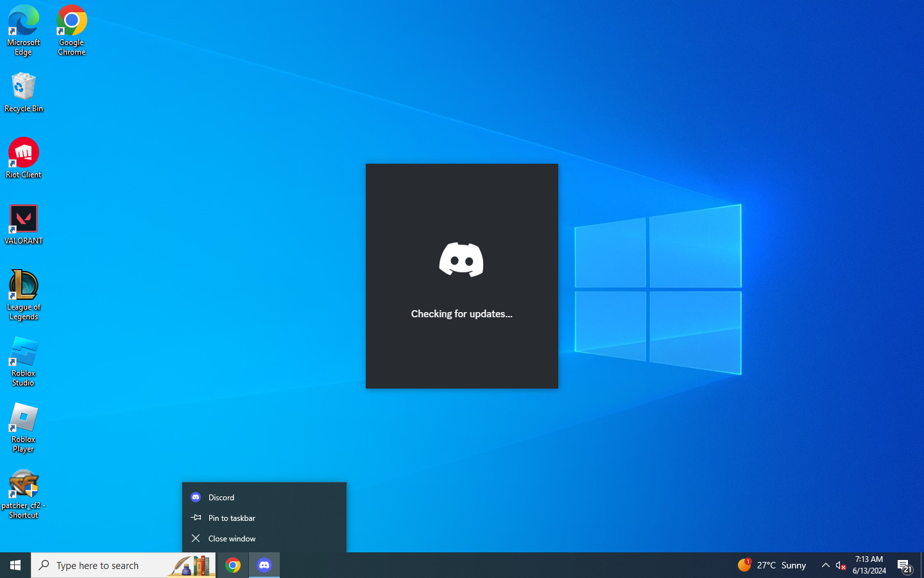Select the Roblox Player desktop icon
This screenshot has width=924, height=578.
pyautogui.click(x=24, y=428)
